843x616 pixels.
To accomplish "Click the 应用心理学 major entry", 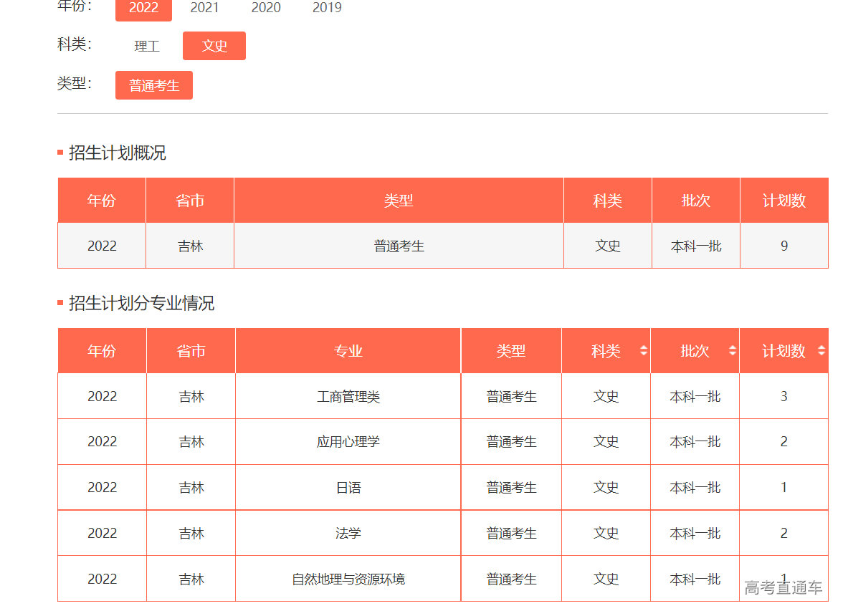I will (x=348, y=441).
